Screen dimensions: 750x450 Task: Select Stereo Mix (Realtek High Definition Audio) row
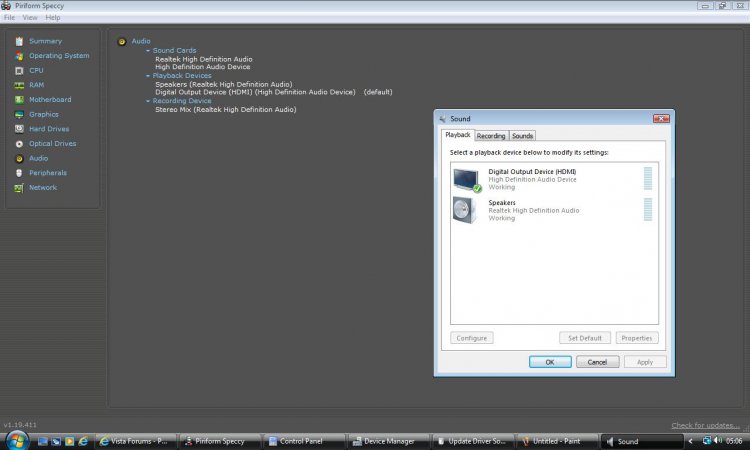point(226,110)
